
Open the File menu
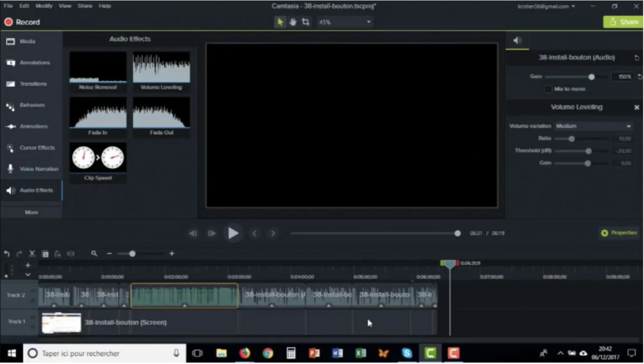(8, 6)
